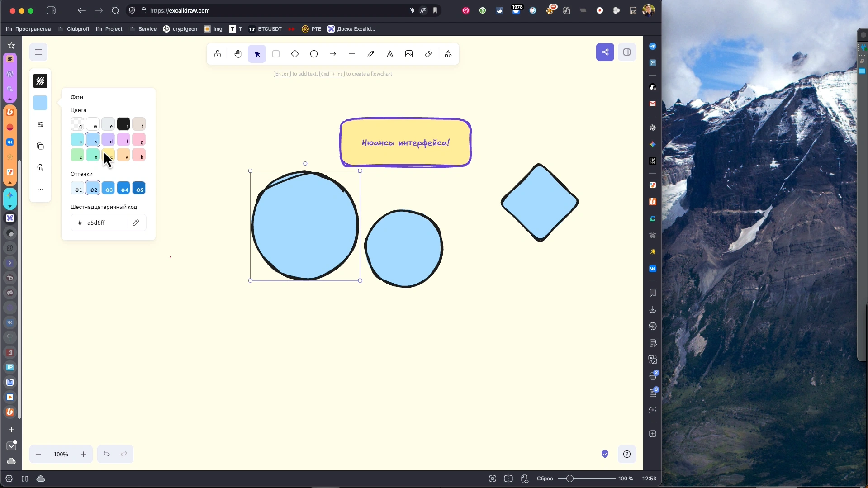Click the purple share button

pyautogui.click(x=605, y=52)
